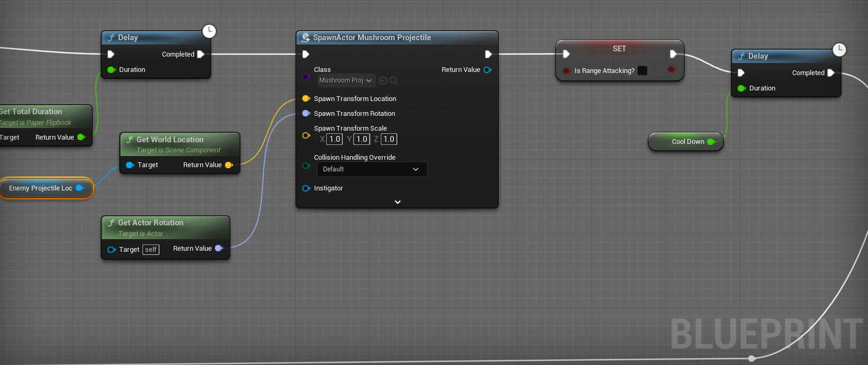
Task: Click the Instigator input pin
Action: click(x=306, y=188)
